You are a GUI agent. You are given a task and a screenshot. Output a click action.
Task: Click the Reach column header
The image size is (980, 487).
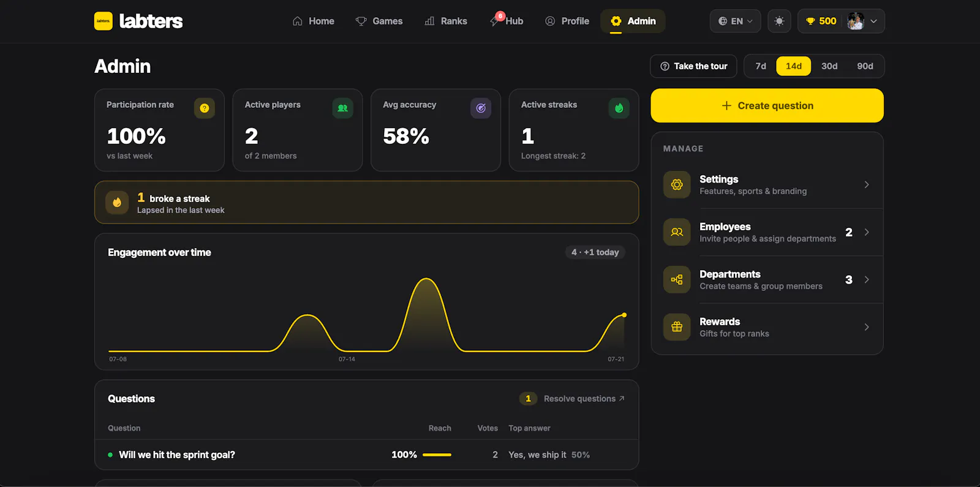[440, 428]
